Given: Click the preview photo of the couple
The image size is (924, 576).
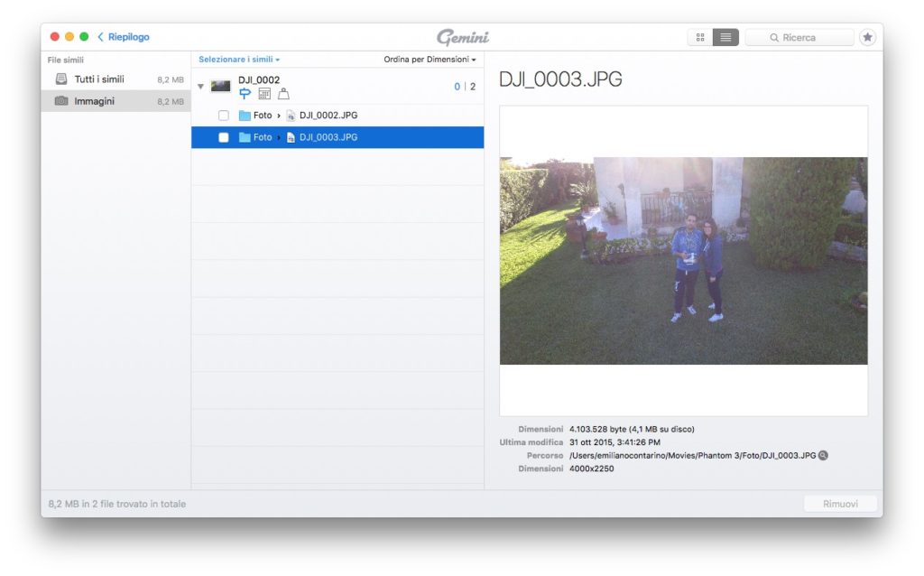Looking at the screenshot, I should click(684, 261).
